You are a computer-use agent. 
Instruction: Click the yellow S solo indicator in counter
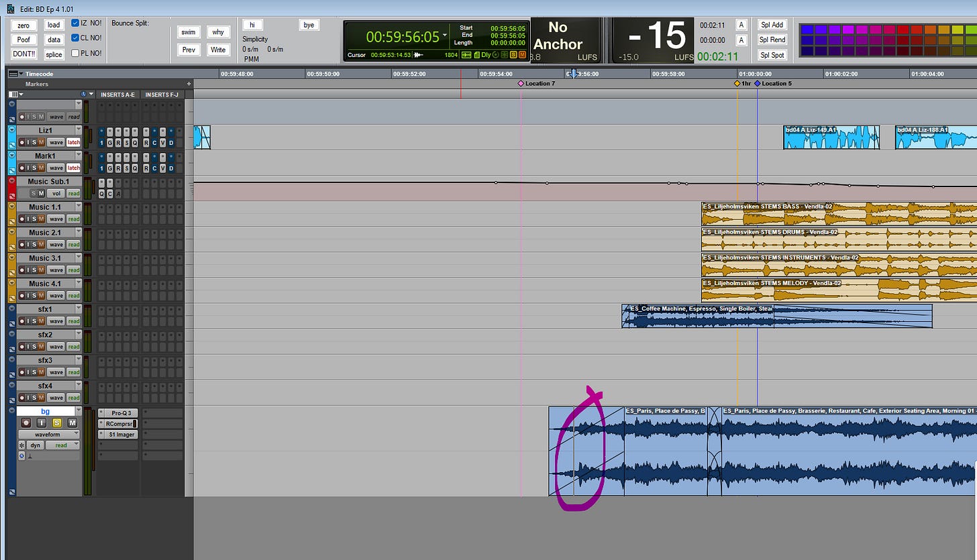tap(513, 55)
